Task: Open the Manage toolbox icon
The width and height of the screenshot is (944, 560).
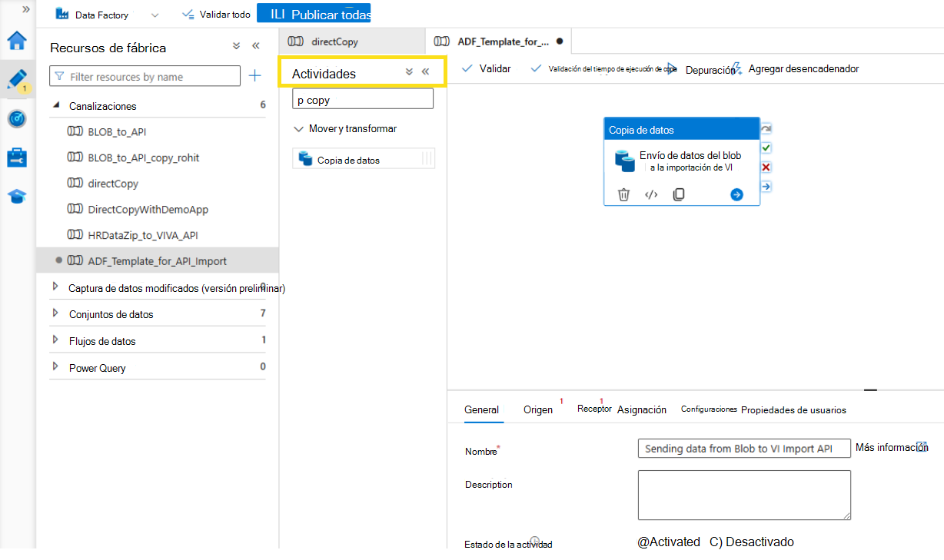Action: coord(17,158)
